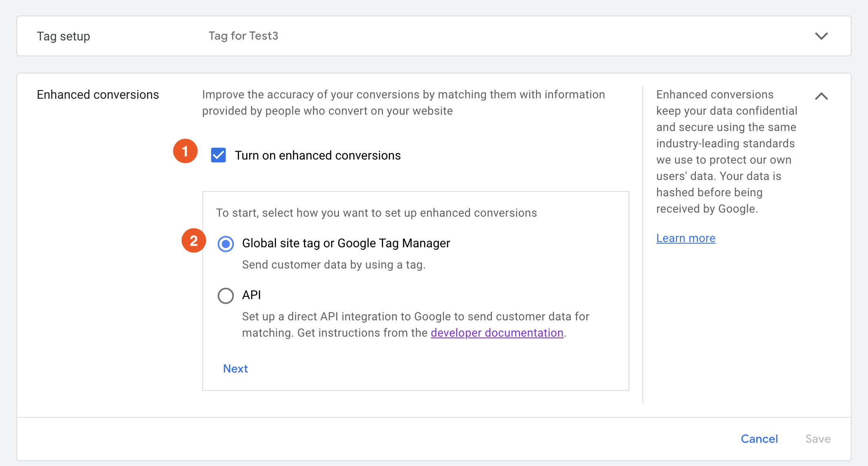Click 'Send customer data by using a tag.' text

(334, 265)
